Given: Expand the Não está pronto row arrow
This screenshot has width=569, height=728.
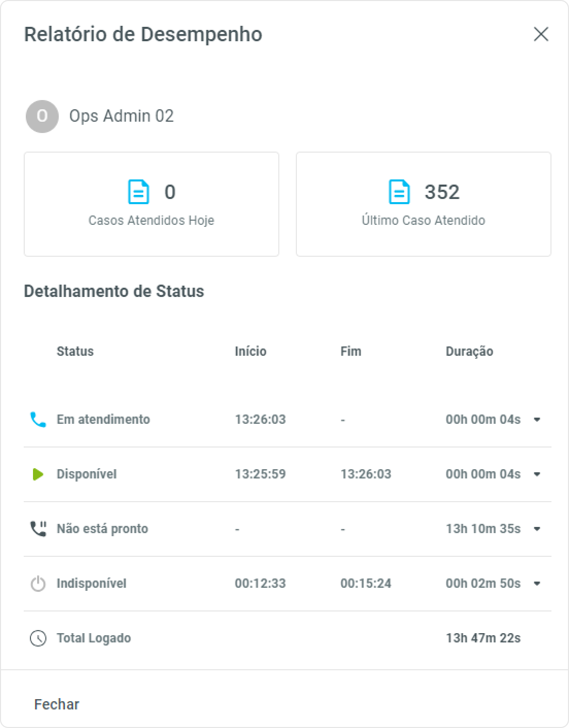Looking at the screenshot, I should pos(537,529).
